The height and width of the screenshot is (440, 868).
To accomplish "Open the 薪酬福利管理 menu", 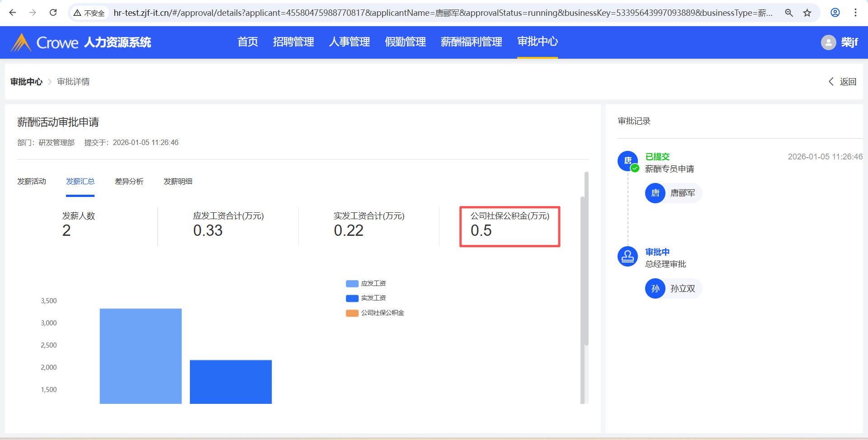I will tap(471, 42).
